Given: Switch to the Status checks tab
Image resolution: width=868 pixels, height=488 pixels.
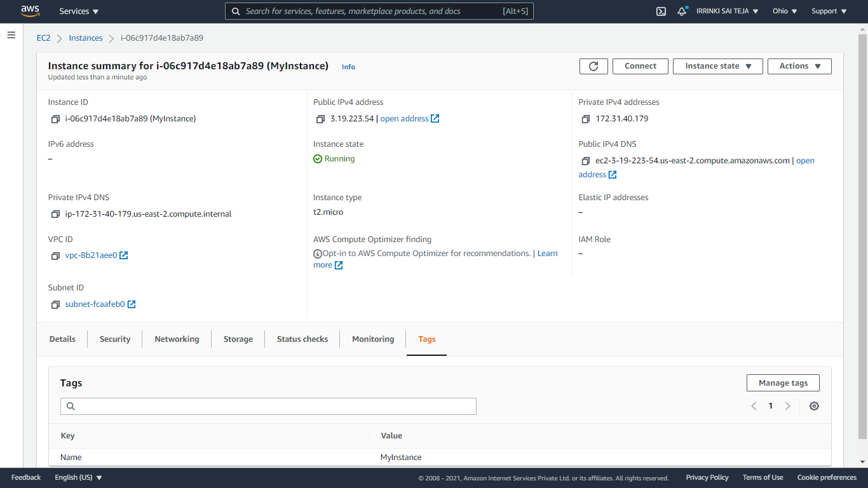Looking at the screenshot, I should (x=302, y=339).
